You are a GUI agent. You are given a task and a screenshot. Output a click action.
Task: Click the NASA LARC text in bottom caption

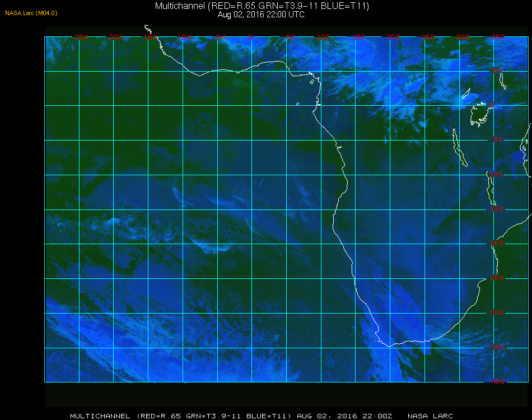[x=430, y=416]
